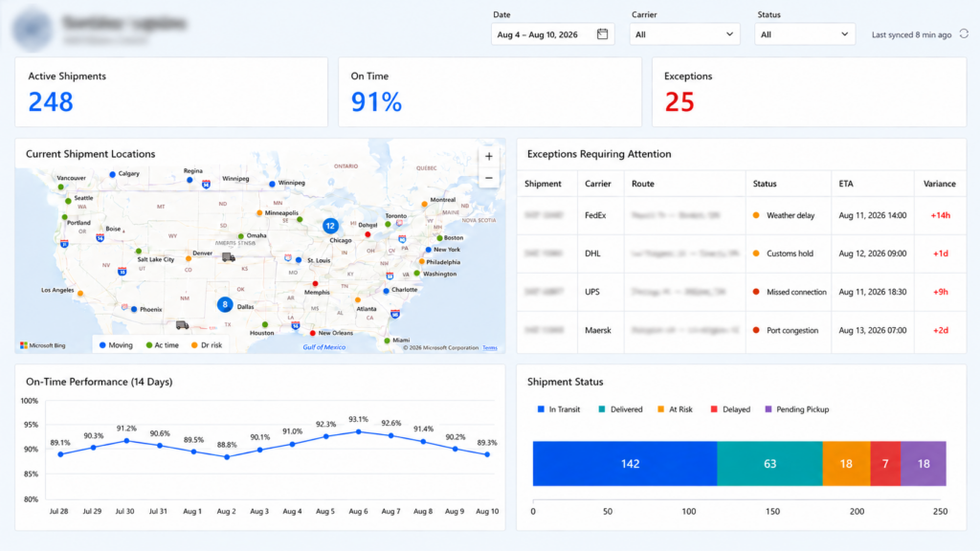Toggle Delayed in Shipment Status legend
This screenshot has width=980, height=551.
tap(730, 409)
